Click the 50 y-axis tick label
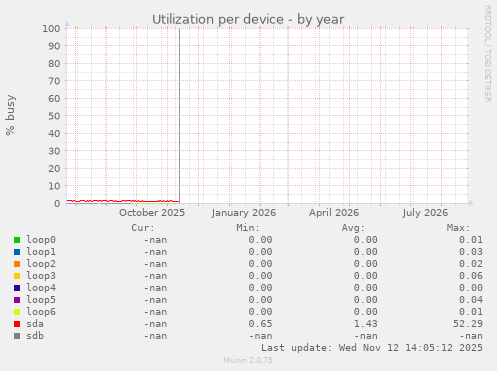Image resolution: width=497 pixels, height=371 pixels. click(54, 116)
